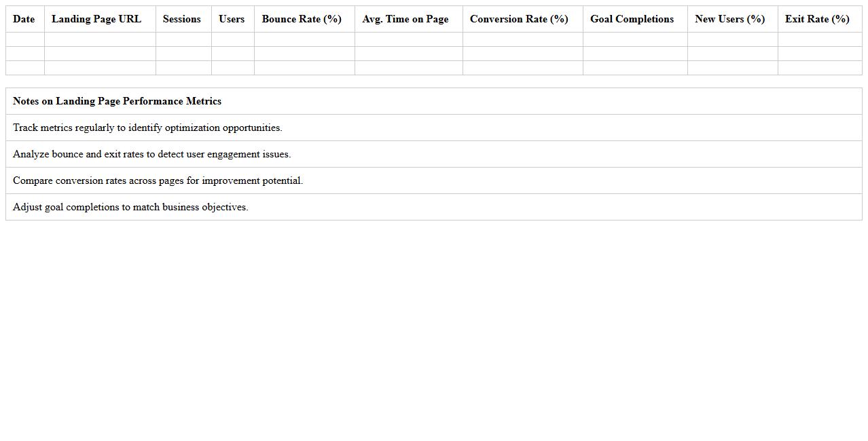Click the first empty Date cell
Image resolution: width=868 pixels, height=441 pixels.
[24, 39]
